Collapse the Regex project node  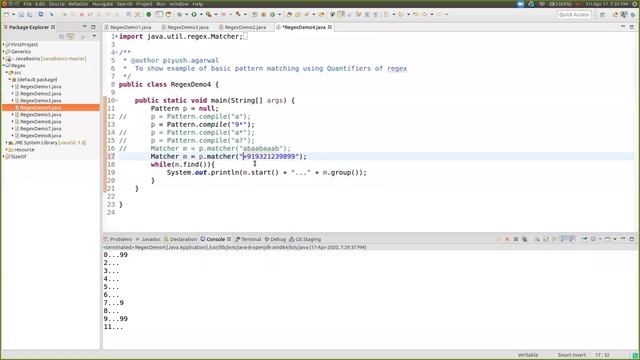coord(4,65)
